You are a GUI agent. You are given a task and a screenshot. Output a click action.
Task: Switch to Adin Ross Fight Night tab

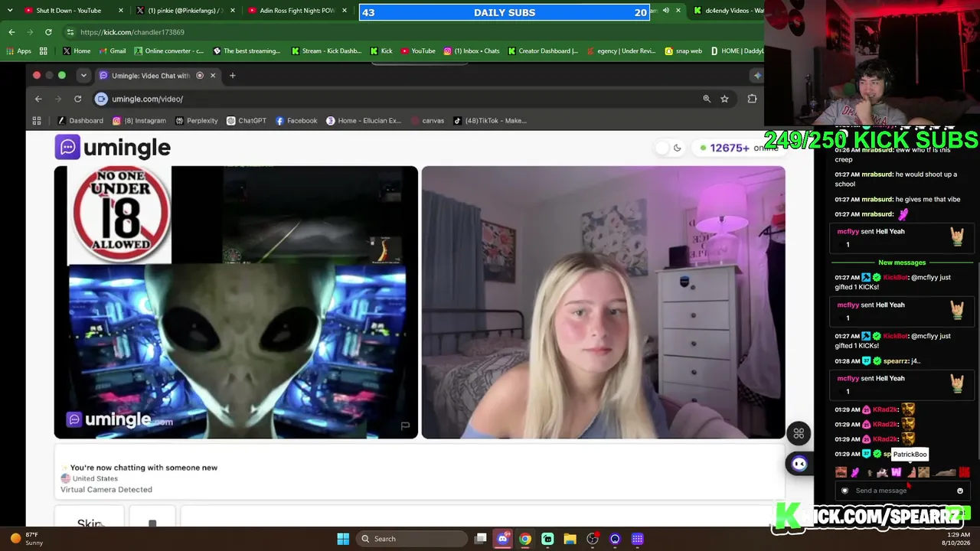(x=296, y=11)
